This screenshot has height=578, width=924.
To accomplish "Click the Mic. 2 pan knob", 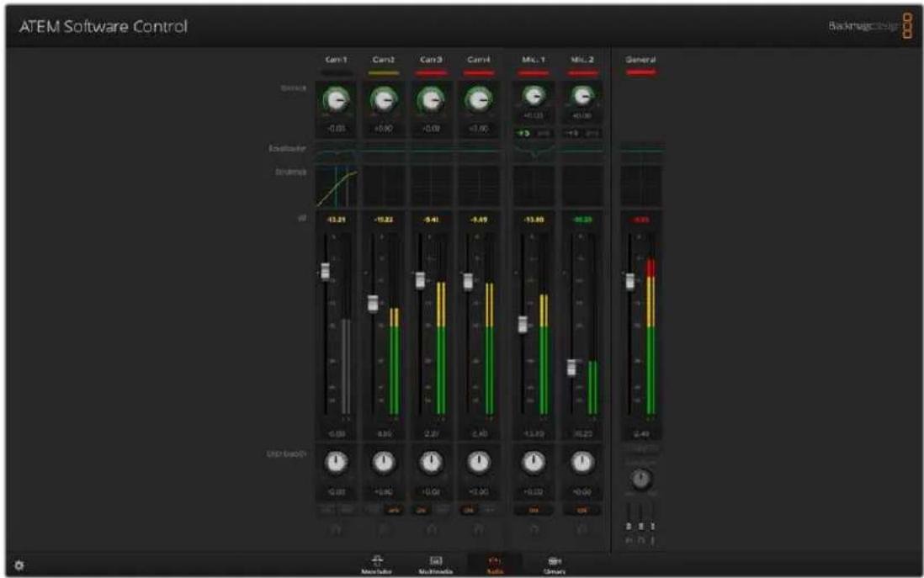I will pyautogui.click(x=582, y=463).
